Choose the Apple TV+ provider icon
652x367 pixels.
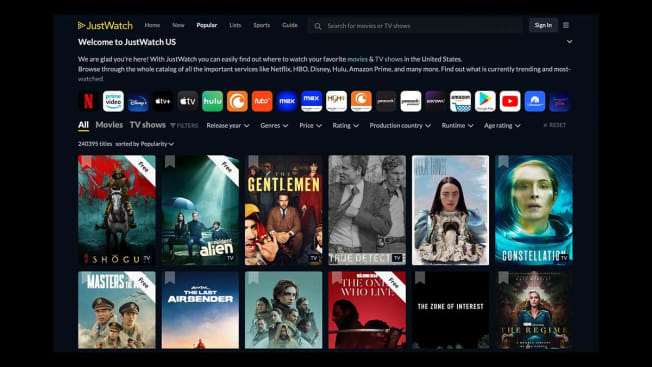(163, 101)
